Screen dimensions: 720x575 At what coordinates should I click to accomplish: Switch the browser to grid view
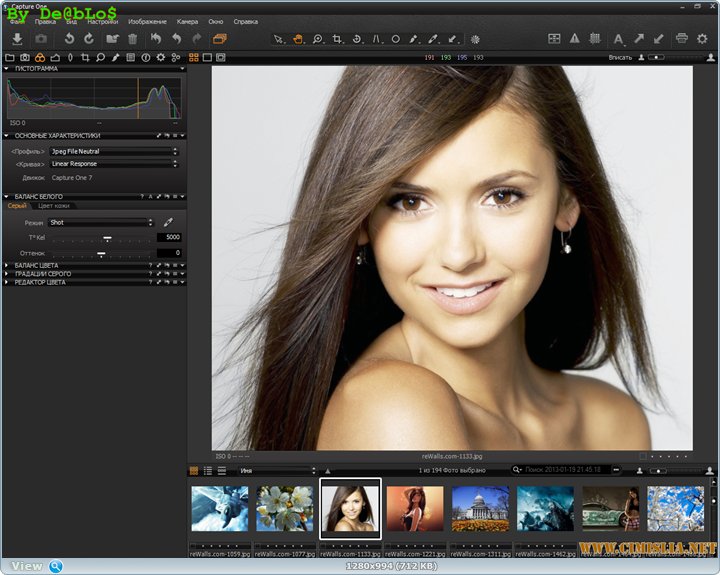(x=194, y=470)
